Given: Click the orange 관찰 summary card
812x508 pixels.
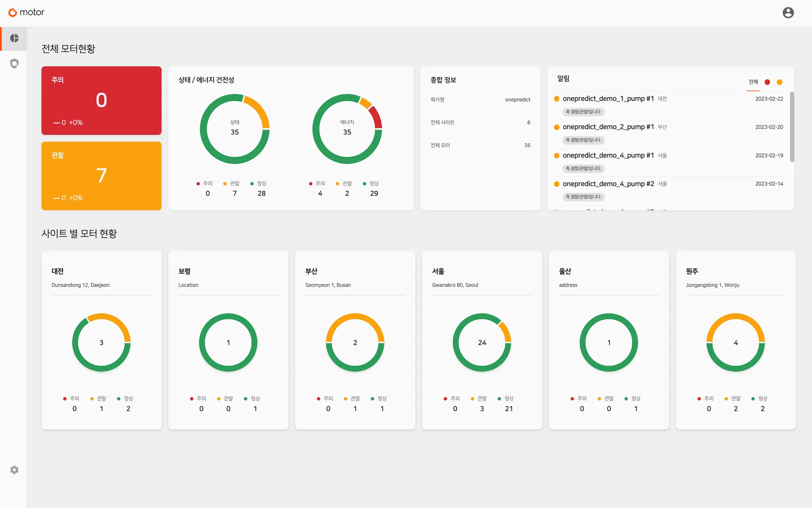Looking at the screenshot, I should (x=101, y=176).
